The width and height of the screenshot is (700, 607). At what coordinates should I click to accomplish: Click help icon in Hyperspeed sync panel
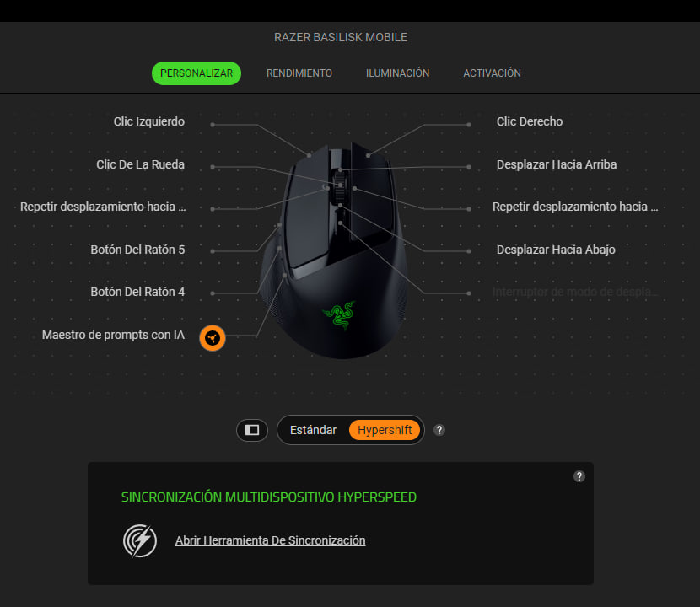tap(579, 476)
